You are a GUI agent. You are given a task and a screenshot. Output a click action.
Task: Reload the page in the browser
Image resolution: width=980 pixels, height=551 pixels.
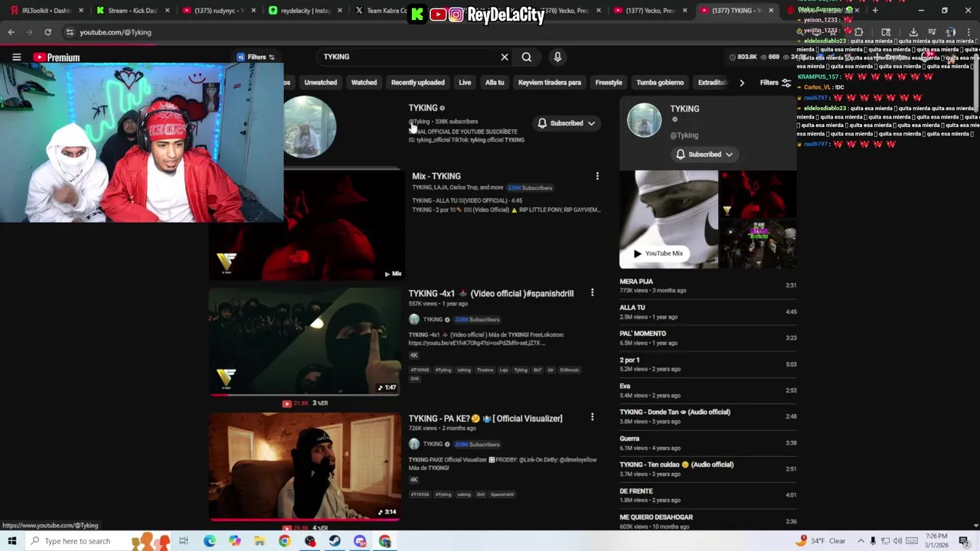click(47, 32)
